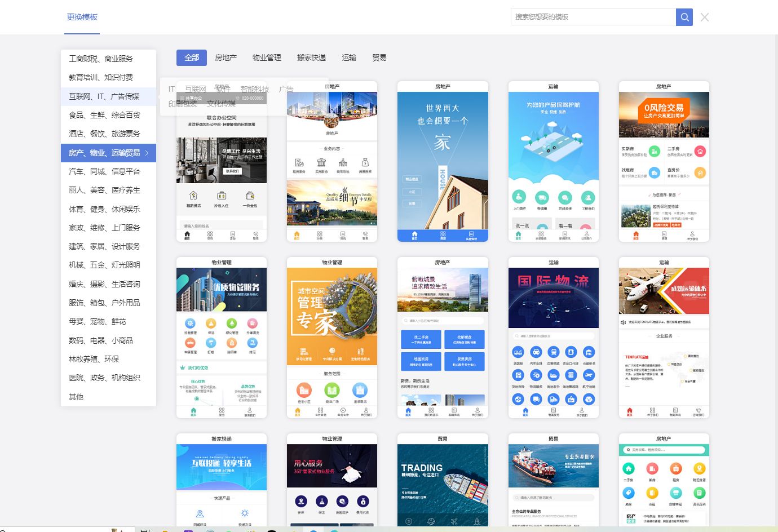The width and height of the screenshot is (778, 532).
Task: Click the IT subcategory in the hover popup
Action: tap(171, 89)
